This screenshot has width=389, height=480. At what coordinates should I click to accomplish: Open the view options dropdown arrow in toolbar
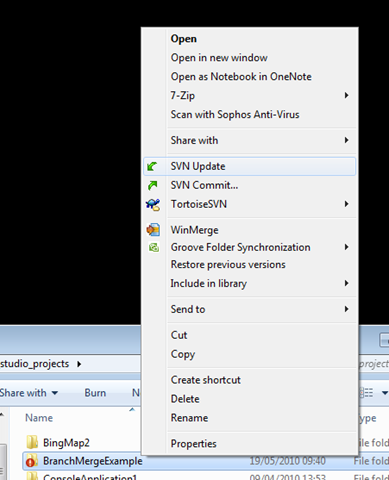coord(384,393)
